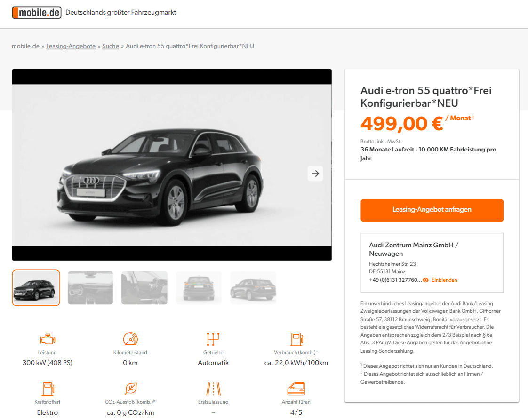Screen dimensions: 528x420
Task: Click the Audi e-tron listing title
Action: coord(426,97)
